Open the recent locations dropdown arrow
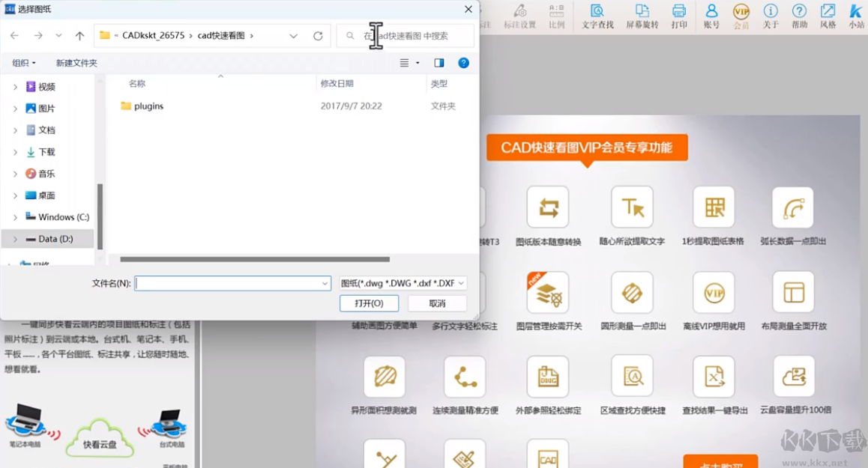 (58, 35)
